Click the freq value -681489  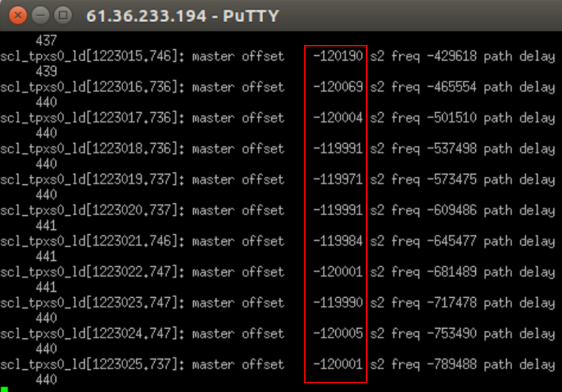point(452,272)
